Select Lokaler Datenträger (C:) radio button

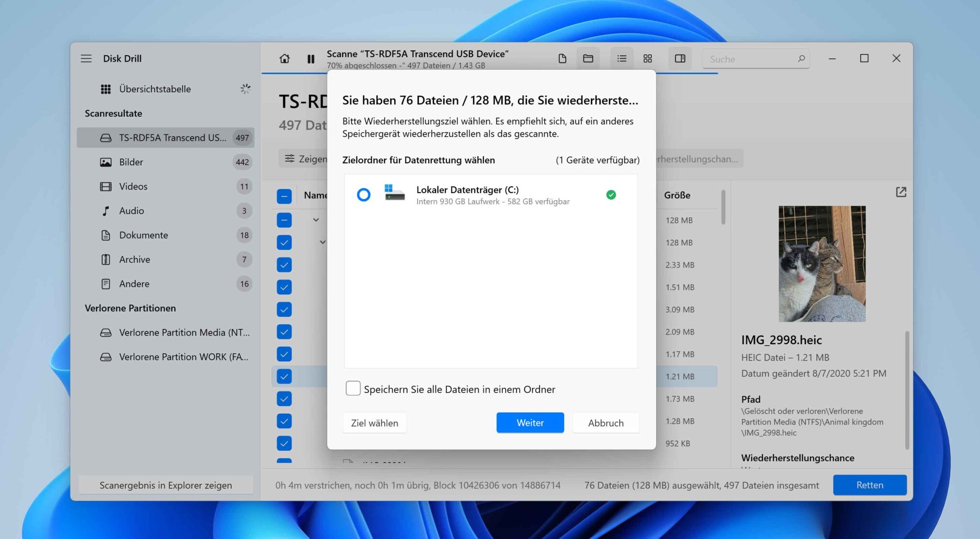[364, 194]
